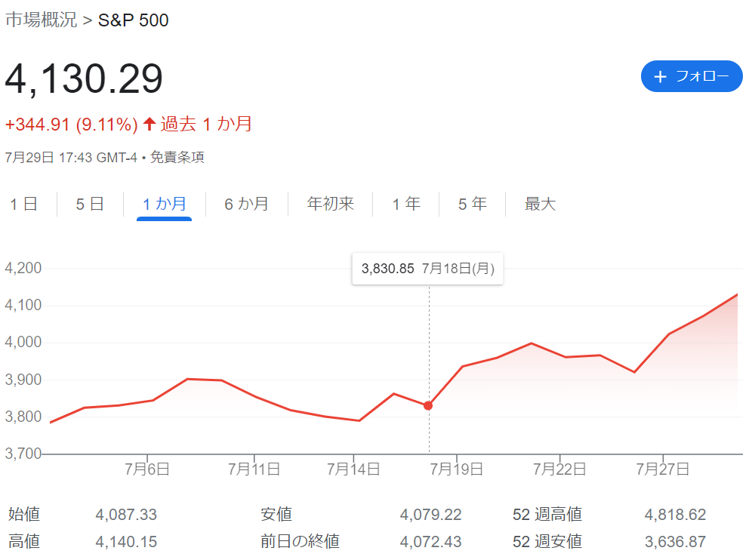Show the 1 年 chart range
Screen dimensions: 752x560
[x=406, y=205]
